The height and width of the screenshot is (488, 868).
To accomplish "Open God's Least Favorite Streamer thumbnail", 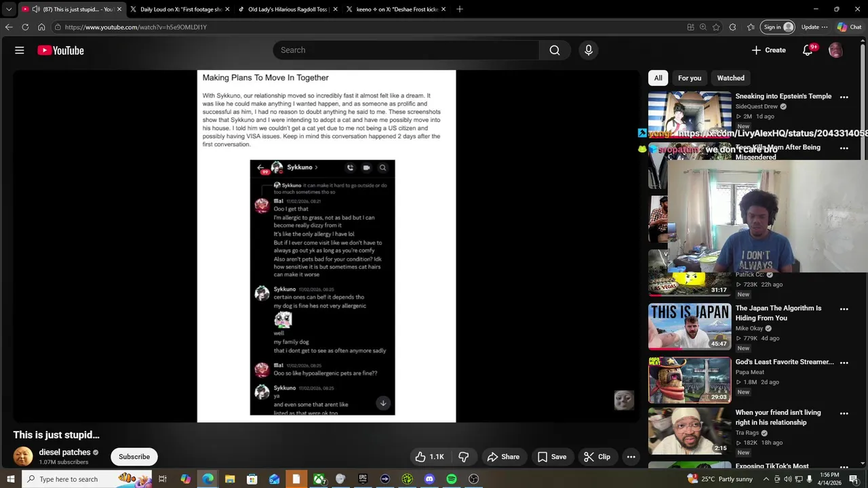I will pos(690,380).
